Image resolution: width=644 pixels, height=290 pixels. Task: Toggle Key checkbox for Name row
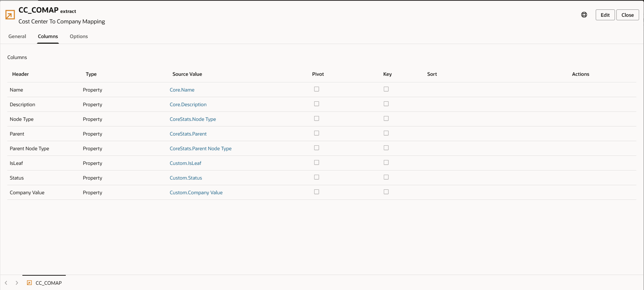[x=386, y=89]
